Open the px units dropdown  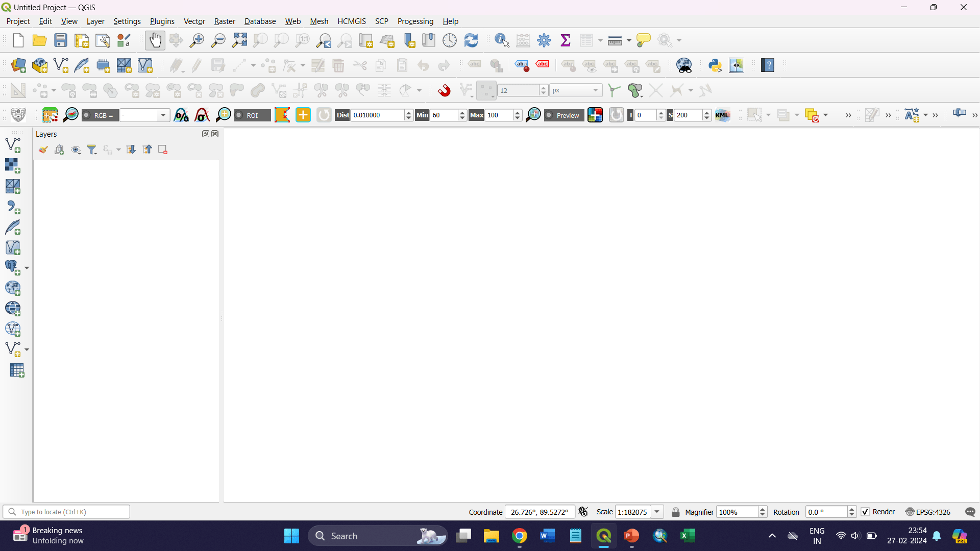pyautogui.click(x=576, y=90)
